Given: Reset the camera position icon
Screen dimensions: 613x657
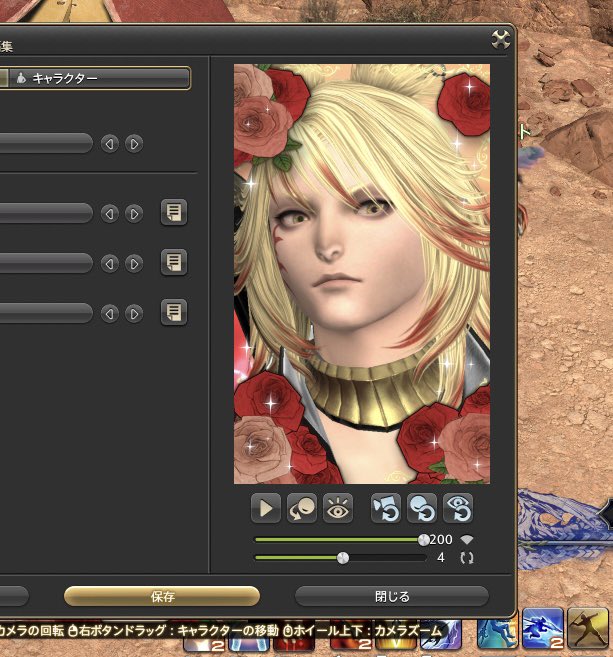Looking at the screenshot, I should tap(386, 508).
